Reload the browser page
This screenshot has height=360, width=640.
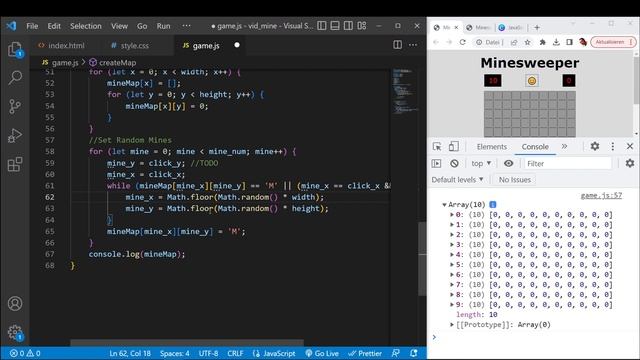tap(462, 42)
